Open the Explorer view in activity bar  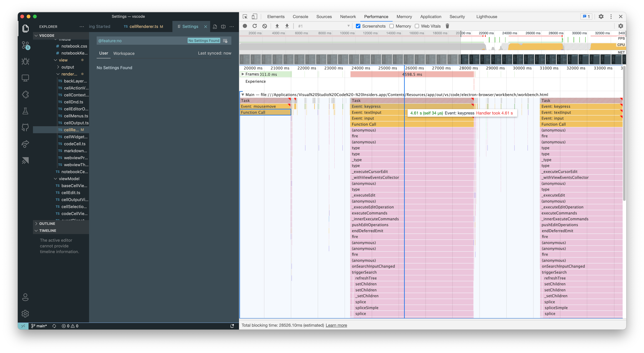(25, 28)
